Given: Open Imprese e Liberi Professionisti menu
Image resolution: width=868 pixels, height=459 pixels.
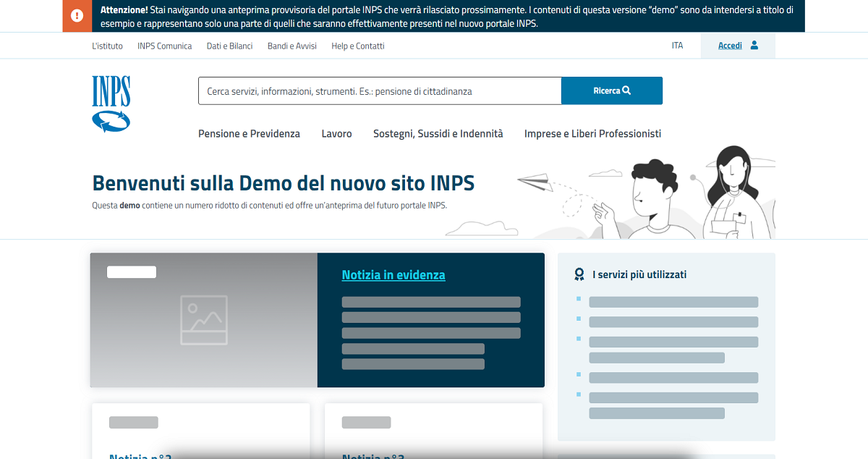Looking at the screenshot, I should 593,134.
